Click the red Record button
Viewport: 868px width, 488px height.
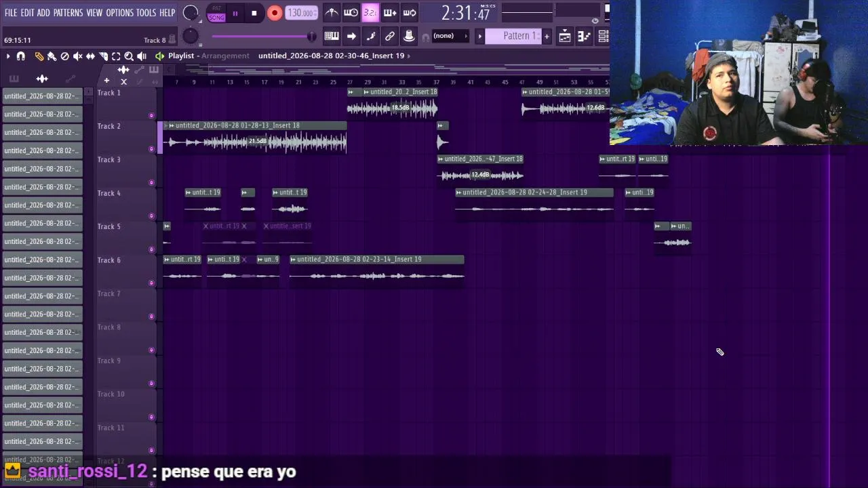(274, 13)
